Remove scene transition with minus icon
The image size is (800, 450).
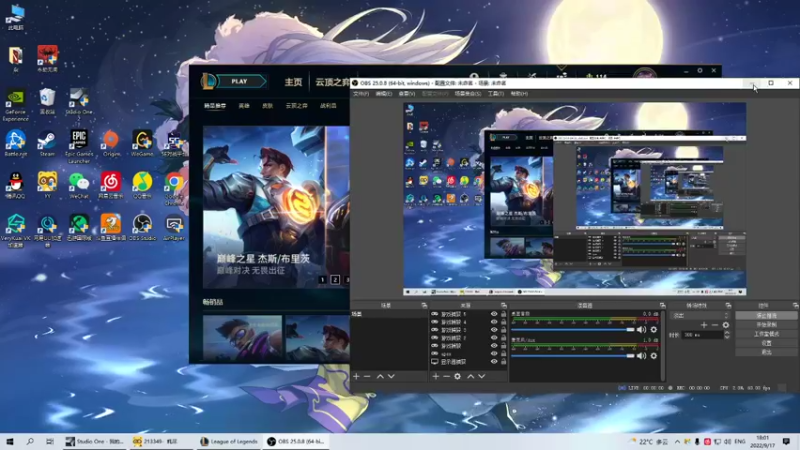pyautogui.click(x=715, y=325)
